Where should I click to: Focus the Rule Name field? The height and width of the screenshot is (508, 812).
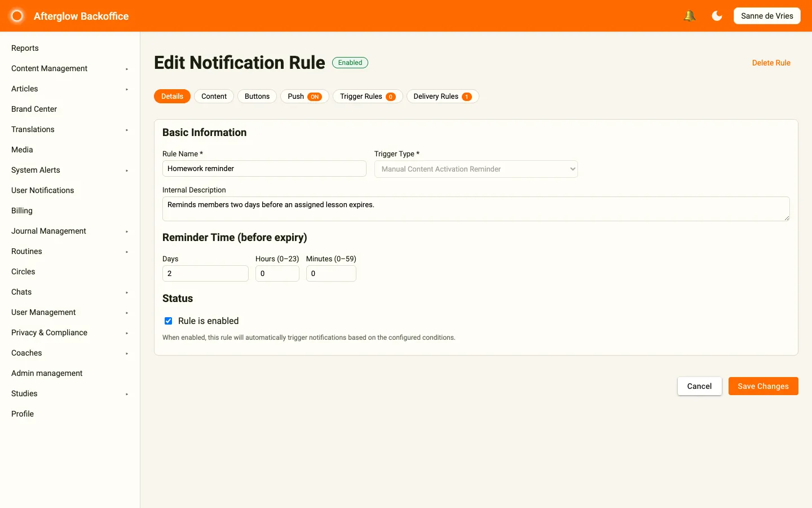(x=264, y=169)
